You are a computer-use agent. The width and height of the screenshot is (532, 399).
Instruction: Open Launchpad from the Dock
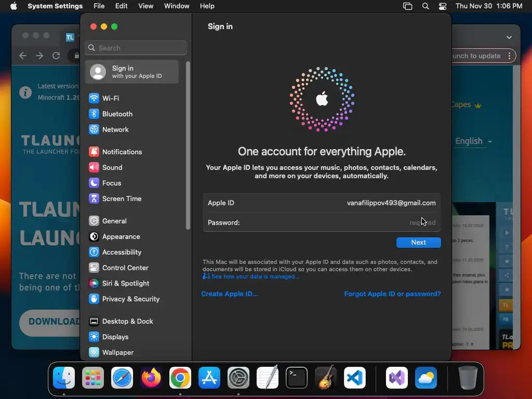(x=93, y=378)
